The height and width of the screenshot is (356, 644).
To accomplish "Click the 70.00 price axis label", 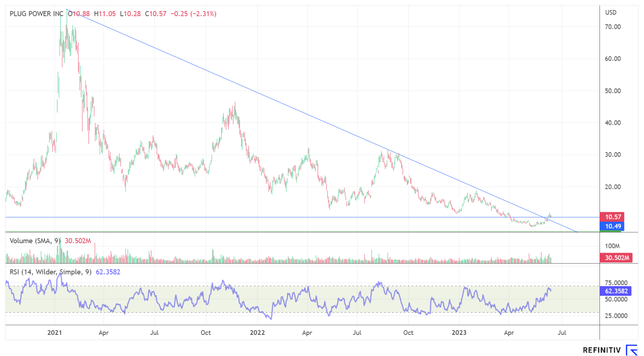I will pos(613,27).
